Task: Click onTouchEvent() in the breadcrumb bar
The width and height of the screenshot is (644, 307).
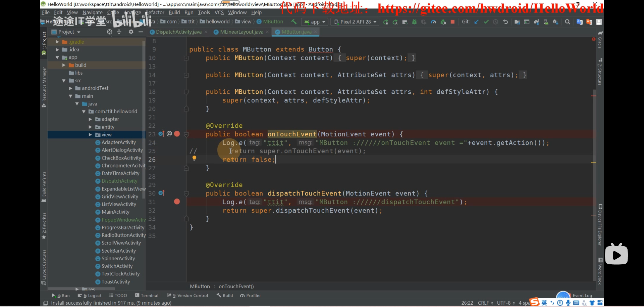Action: [x=236, y=287]
